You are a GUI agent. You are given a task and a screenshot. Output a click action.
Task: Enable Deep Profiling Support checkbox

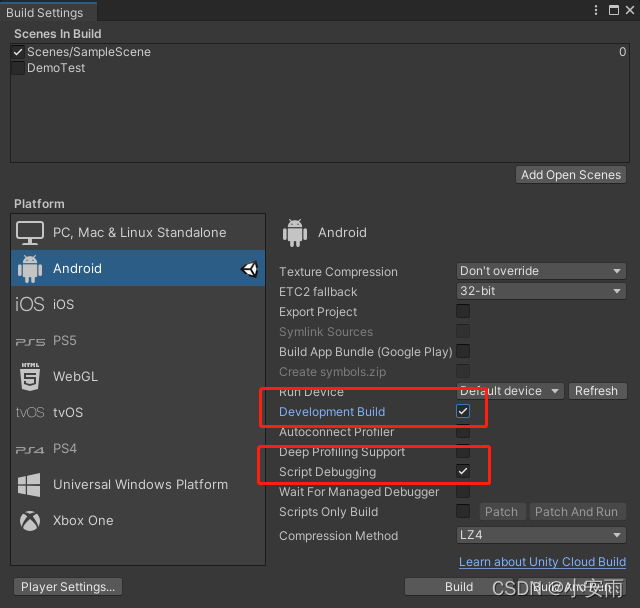point(463,451)
